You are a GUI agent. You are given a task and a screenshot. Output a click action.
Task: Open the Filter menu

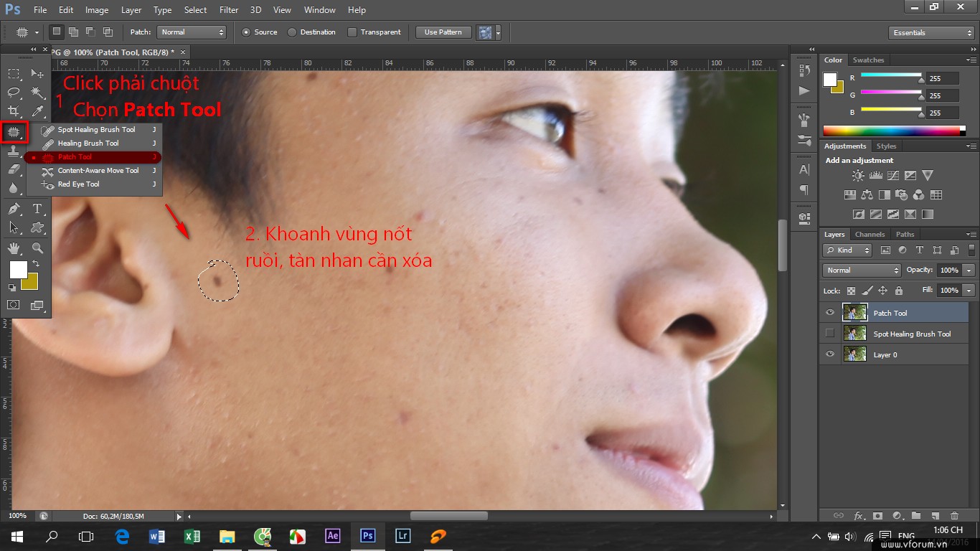pos(229,10)
